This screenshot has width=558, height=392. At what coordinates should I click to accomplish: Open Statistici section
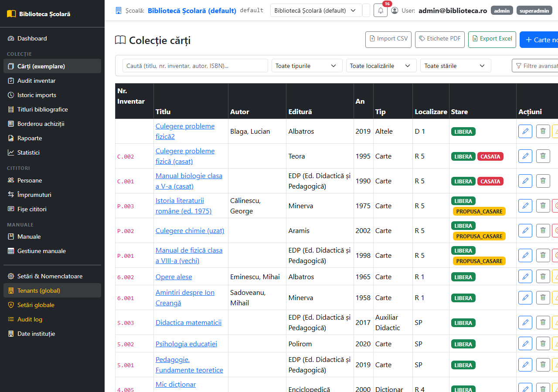pyautogui.click(x=52, y=152)
